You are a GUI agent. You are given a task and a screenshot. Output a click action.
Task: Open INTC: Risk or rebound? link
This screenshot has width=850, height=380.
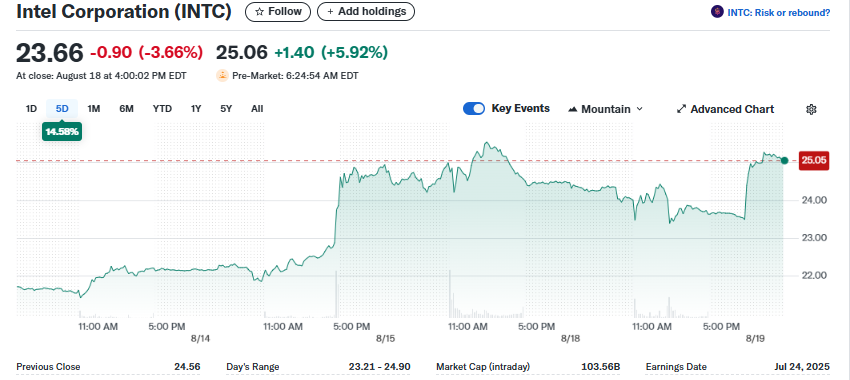click(x=778, y=12)
